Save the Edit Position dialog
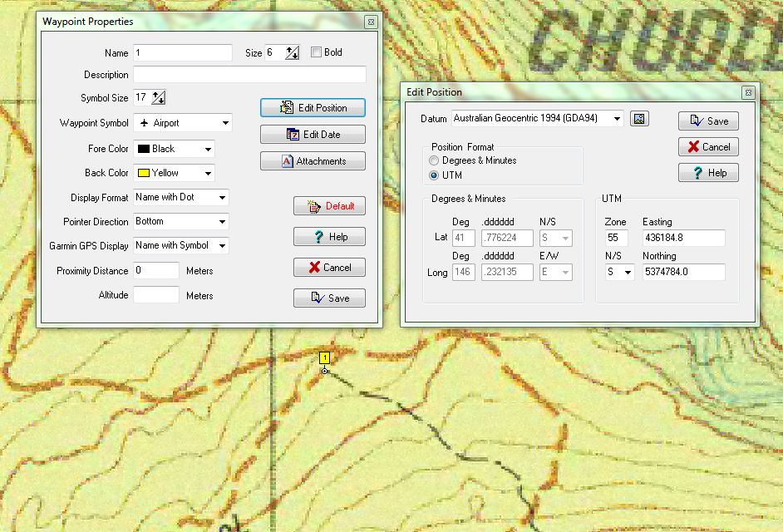This screenshot has height=532, width=783. pos(708,121)
